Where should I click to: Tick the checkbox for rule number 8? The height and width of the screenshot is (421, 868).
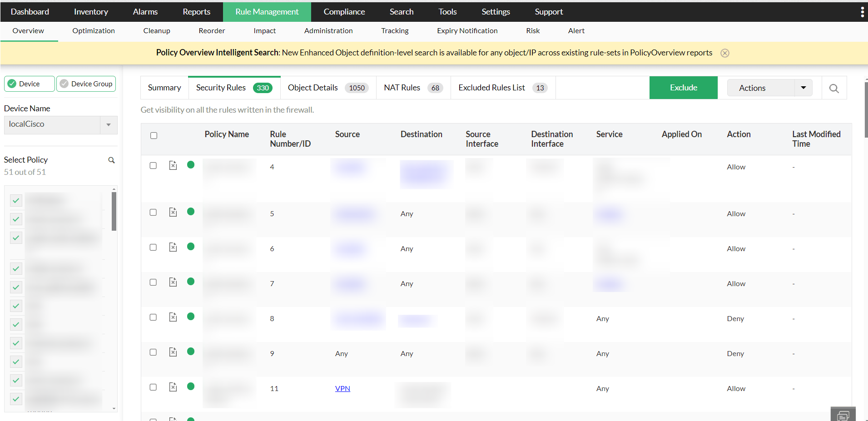point(154,317)
